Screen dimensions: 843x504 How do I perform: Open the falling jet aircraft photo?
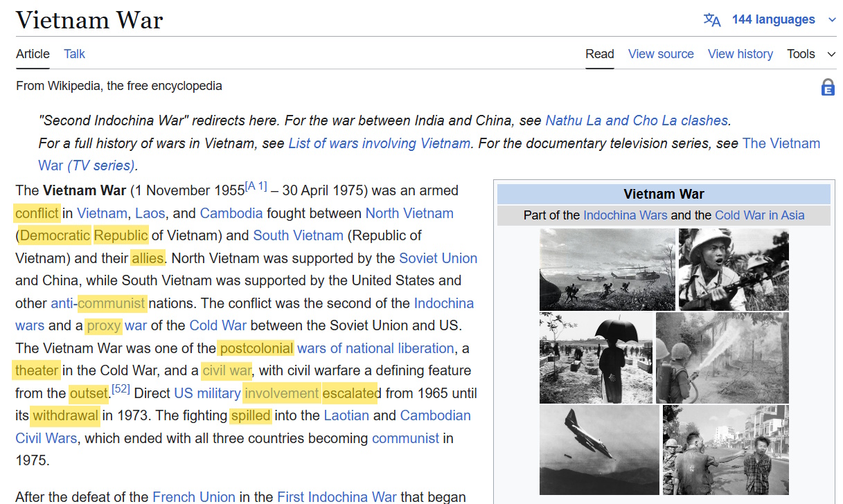[x=599, y=449]
